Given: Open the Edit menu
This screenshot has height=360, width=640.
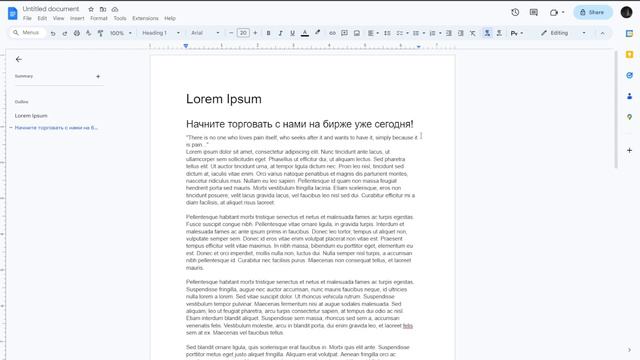Looking at the screenshot, I should click(x=42, y=18).
